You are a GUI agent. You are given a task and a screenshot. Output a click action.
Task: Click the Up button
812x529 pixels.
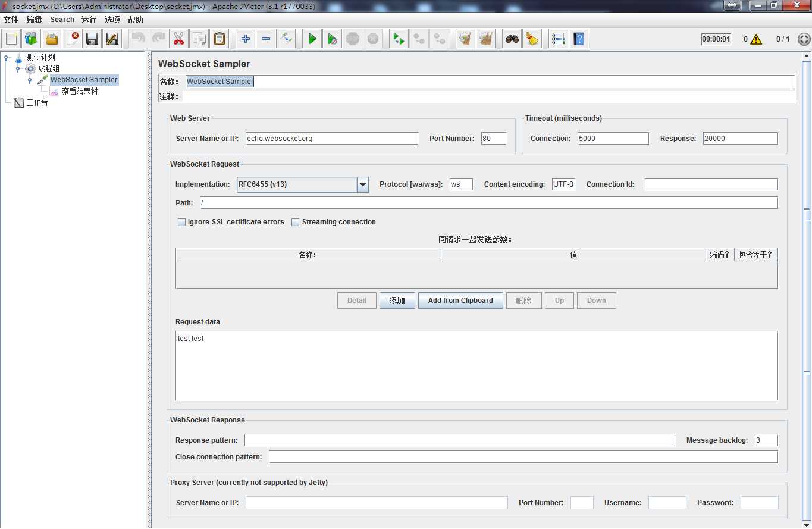[x=559, y=301]
